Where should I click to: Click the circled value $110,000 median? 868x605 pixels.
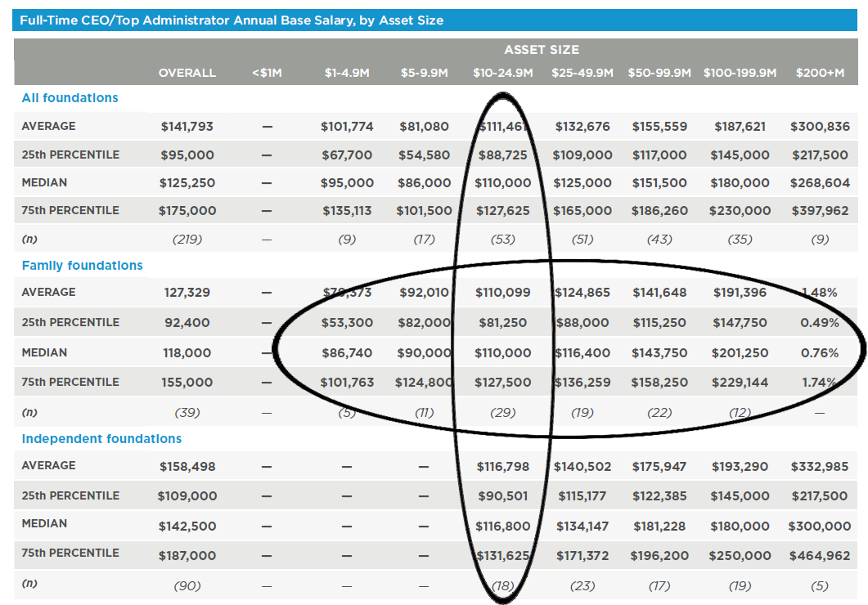(502, 182)
